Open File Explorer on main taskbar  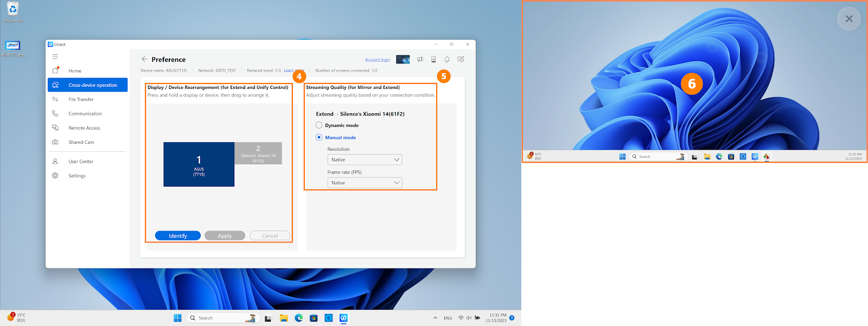[x=284, y=318]
